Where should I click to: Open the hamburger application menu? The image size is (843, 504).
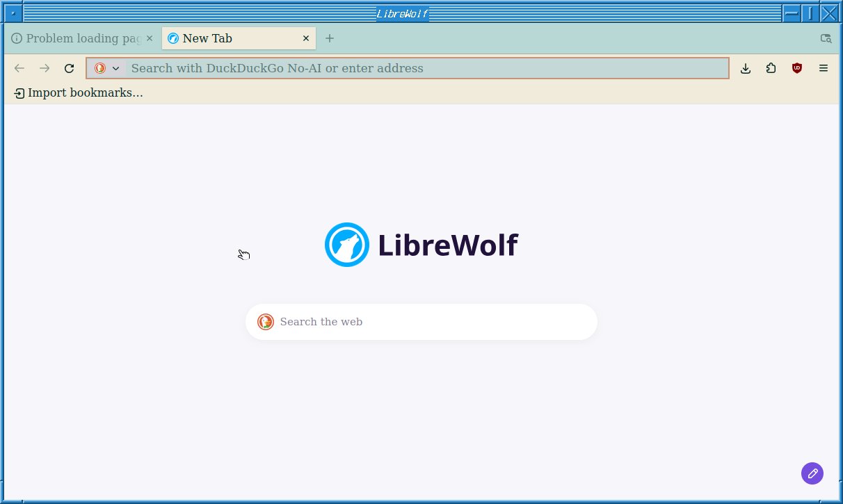[824, 68]
